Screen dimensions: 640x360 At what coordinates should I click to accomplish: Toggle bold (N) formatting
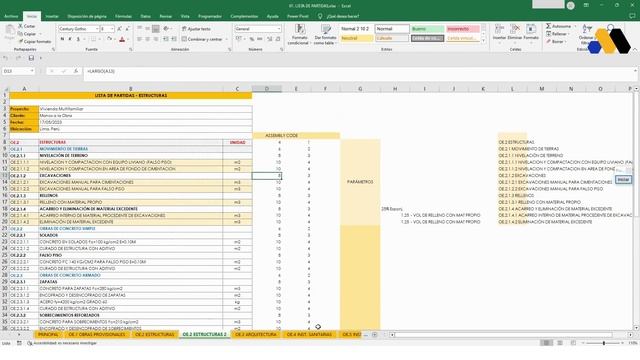tap(62, 39)
